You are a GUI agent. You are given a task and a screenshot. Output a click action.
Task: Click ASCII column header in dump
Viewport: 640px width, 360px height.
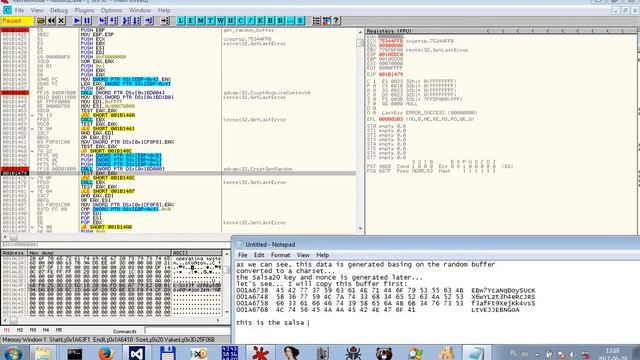(197, 253)
